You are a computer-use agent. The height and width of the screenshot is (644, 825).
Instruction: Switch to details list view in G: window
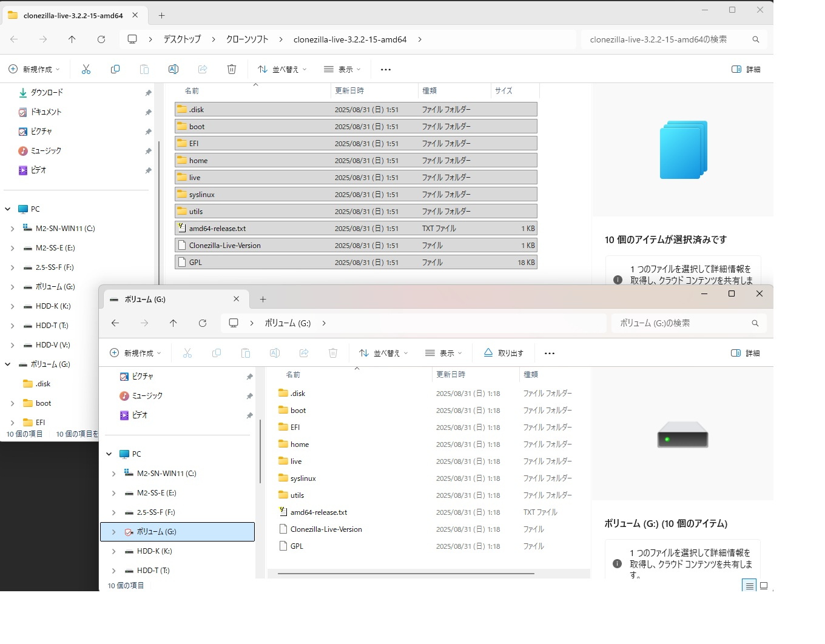(x=749, y=586)
